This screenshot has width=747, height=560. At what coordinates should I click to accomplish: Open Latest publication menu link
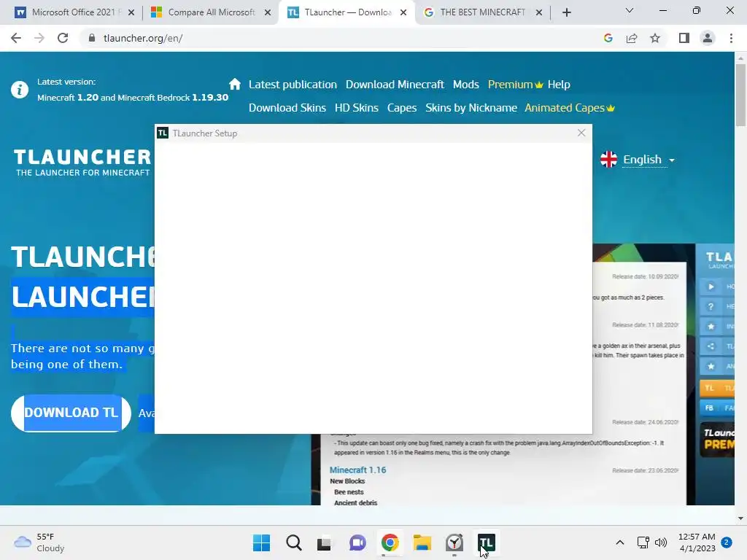pos(293,85)
